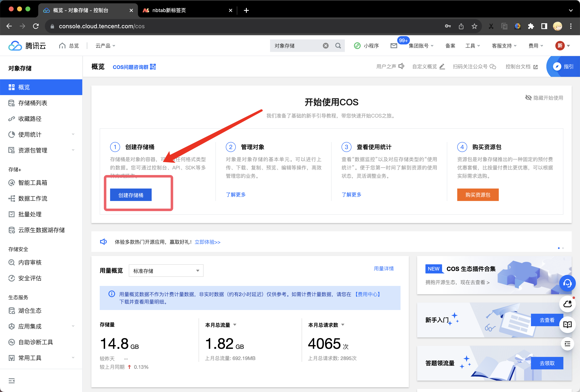The width and height of the screenshot is (580, 392).
Task: Open the 费用 dropdown
Action: [x=536, y=46]
